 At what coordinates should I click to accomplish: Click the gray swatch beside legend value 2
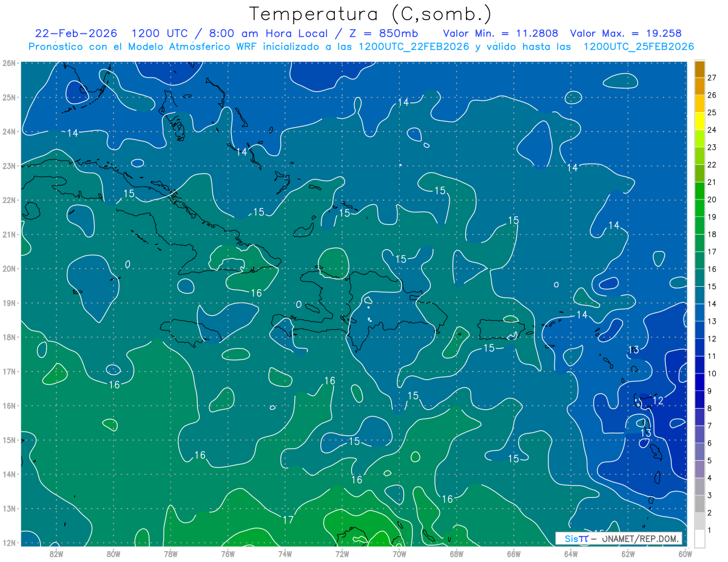click(x=699, y=504)
